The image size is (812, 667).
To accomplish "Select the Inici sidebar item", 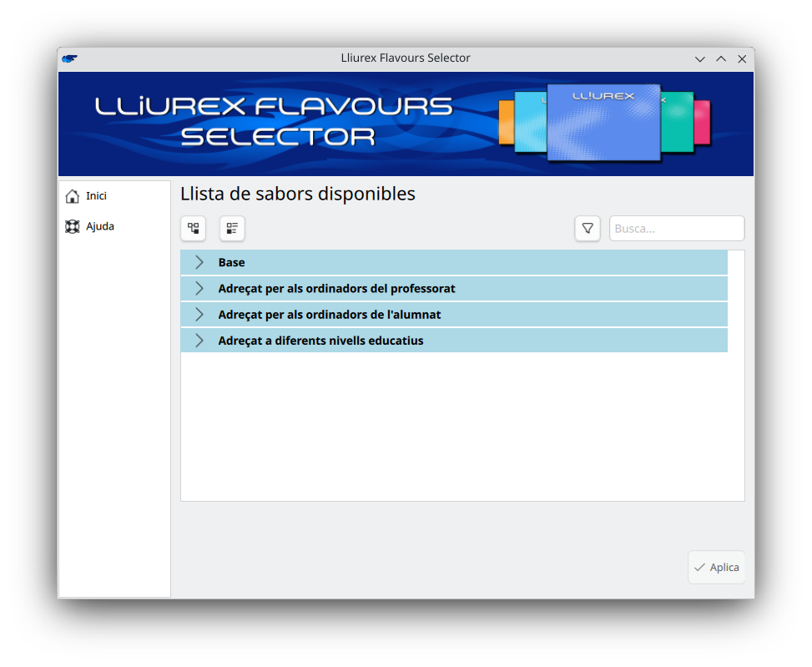I will pos(96,196).
